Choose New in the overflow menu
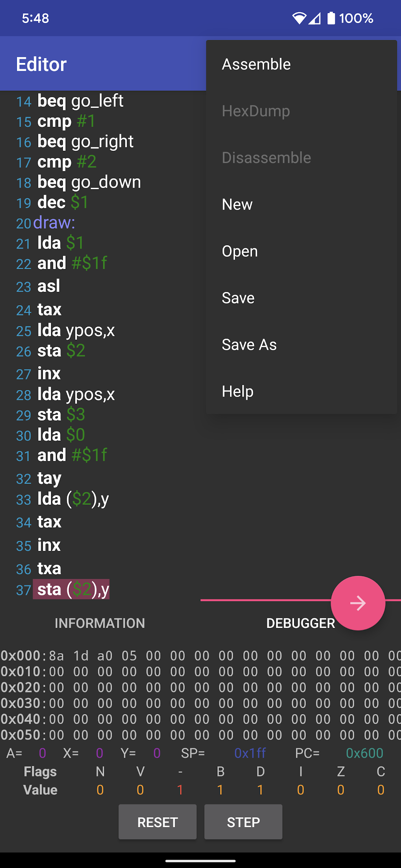This screenshot has width=401, height=868. click(x=237, y=205)
